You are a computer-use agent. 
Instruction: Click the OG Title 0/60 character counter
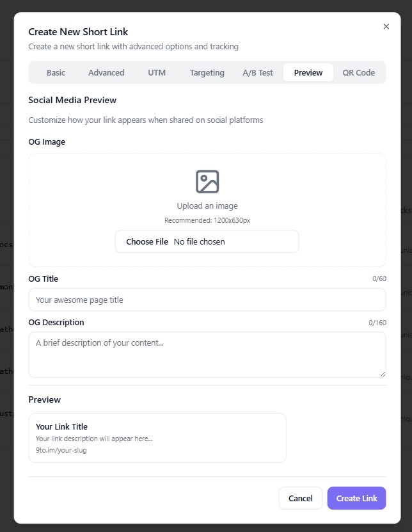click(x=379, y=278)
